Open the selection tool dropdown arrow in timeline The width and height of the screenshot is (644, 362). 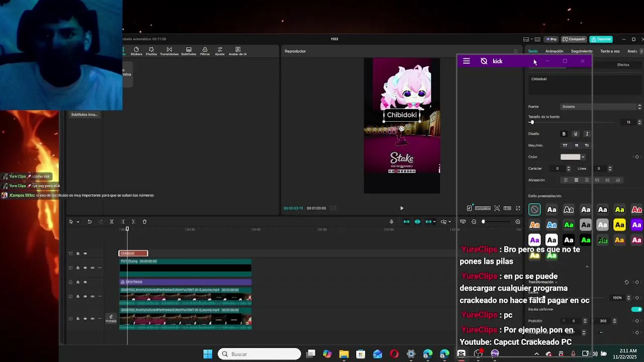[x=77, y=222]
